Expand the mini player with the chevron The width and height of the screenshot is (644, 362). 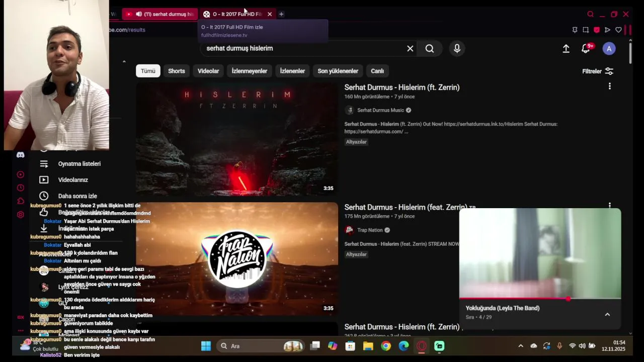tap(607, 315)
